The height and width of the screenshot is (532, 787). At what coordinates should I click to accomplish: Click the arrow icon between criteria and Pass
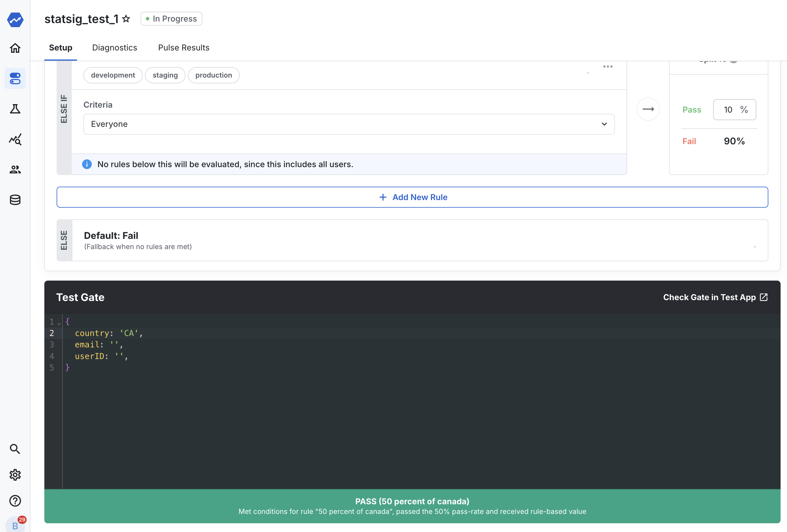(648, 109)
